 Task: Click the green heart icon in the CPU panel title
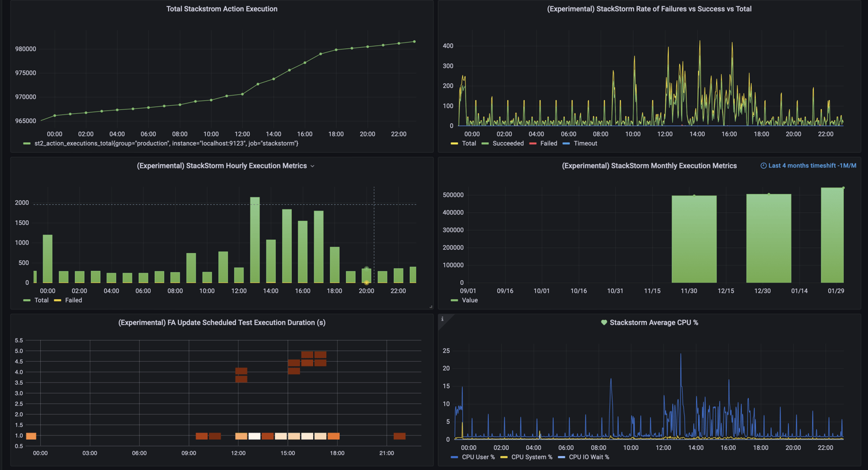603,322
